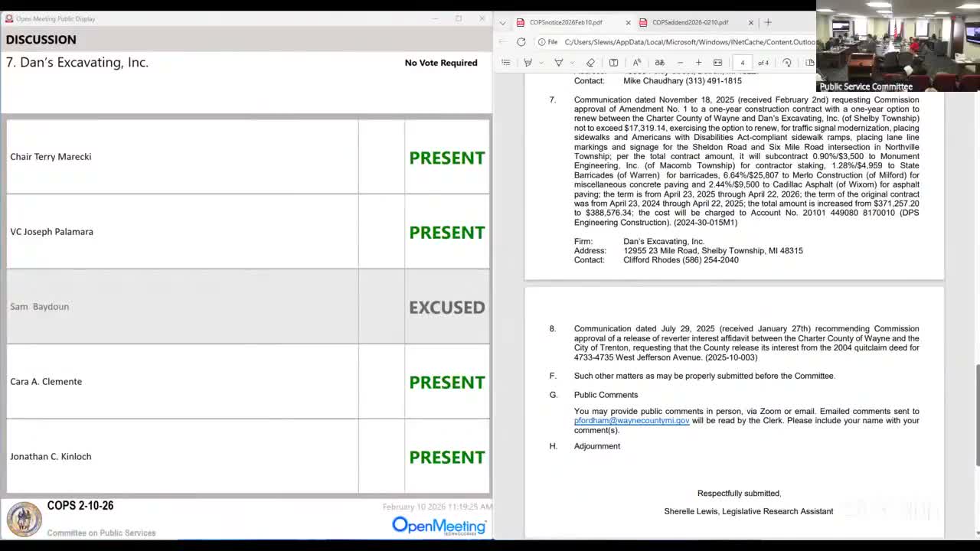Screen dimensions: 980x551
Task: Select the PDF eraser tool
Action: (x=590, y=63)
